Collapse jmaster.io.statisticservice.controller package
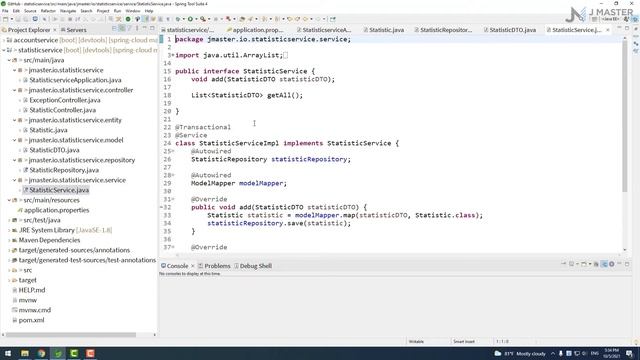The height and width of the screenshot is (360, 640). (14, 90)
